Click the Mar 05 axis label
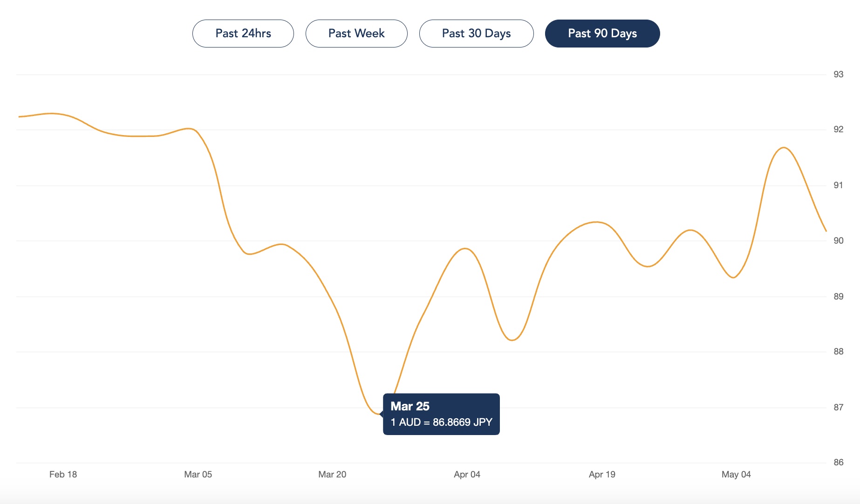Viewport: 860px width, 504px height. pyautogui.click(x=198, y=474)
